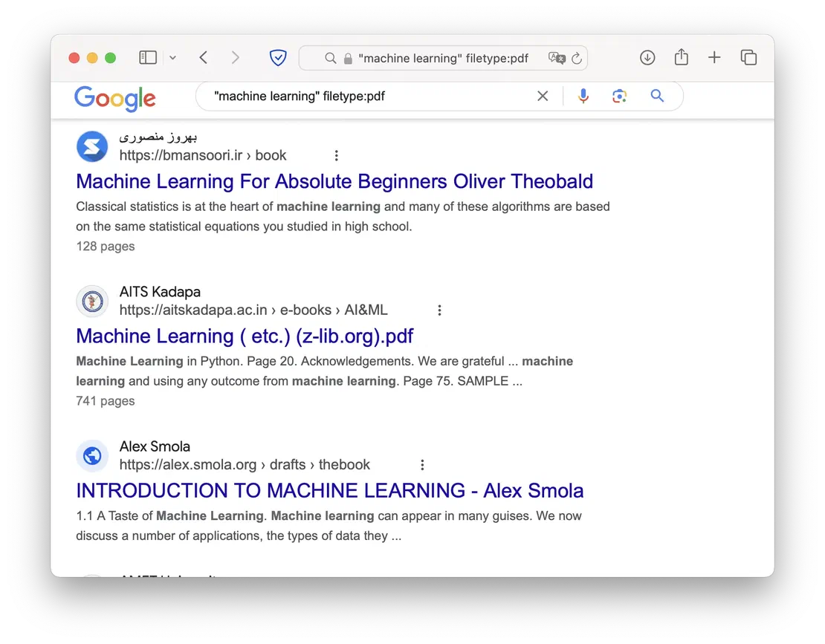Clear the Google search box with X

543,97
